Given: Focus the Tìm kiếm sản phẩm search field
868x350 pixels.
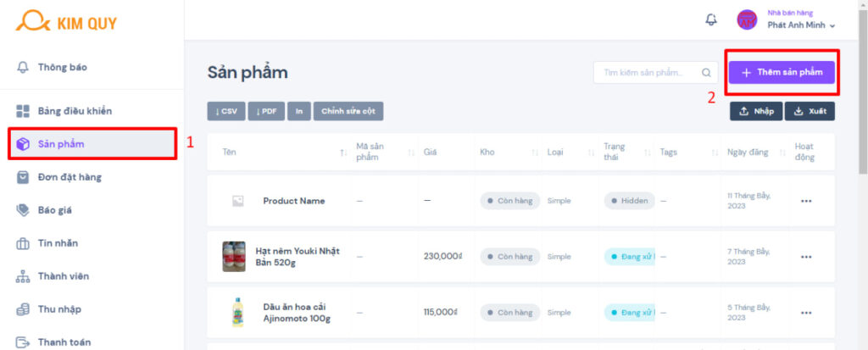Looking at the screenshot, I should pyautogui.click(x=655, y=73).
